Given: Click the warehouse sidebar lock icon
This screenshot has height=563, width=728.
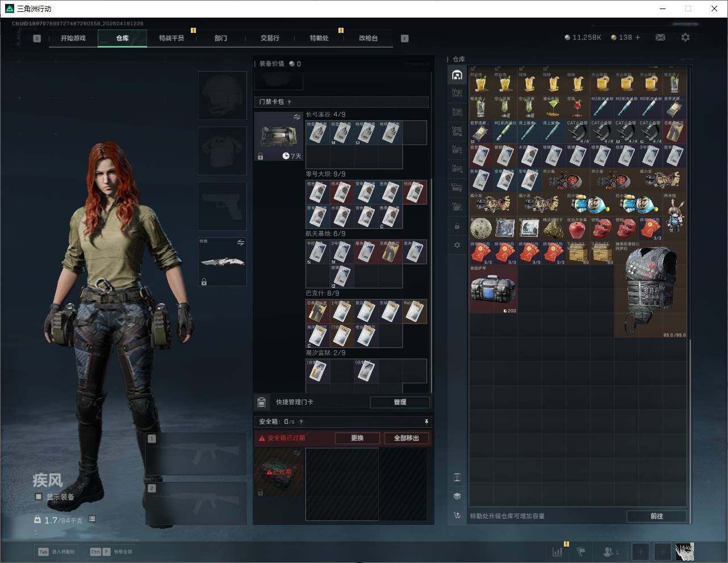Looking at the screenshot, I should click(457, 226).
